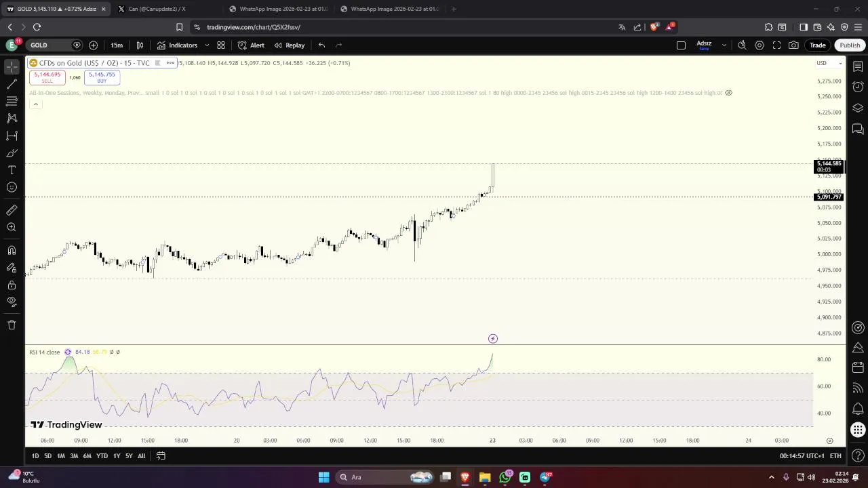This screenshot has height=488, width=868.
Task: Open the alerts clock panel in sidebar
Action: tap(858, 87)
